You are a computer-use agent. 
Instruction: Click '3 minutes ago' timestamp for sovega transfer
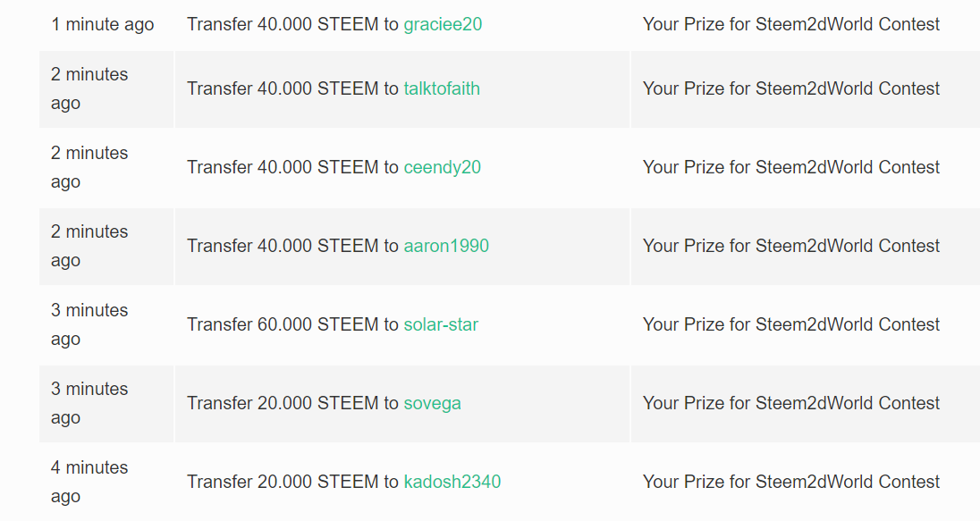(x=89, y=404)
